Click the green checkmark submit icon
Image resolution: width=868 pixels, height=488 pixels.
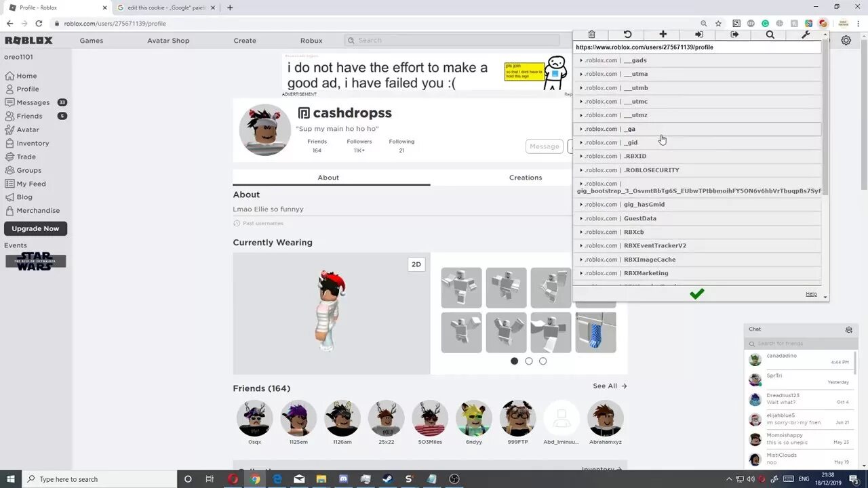(x=696, y=293)
